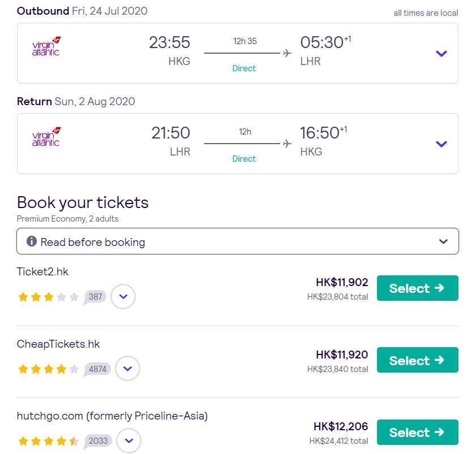Click the airplane icon on return flight route

(287, 144)
